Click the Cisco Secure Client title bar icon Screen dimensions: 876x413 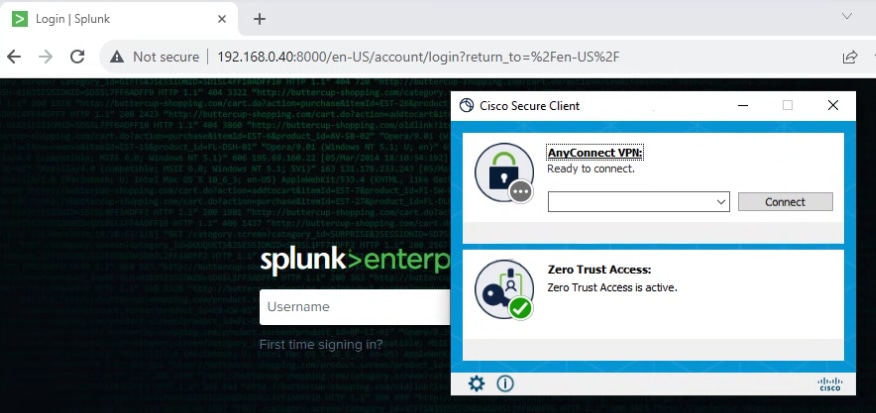[x=466, y=106]
